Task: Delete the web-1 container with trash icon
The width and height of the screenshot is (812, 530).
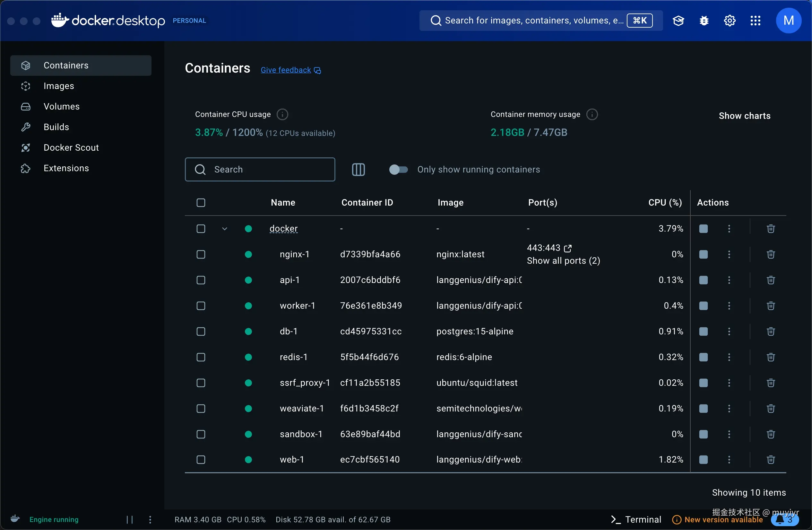Action: (770, 460)
